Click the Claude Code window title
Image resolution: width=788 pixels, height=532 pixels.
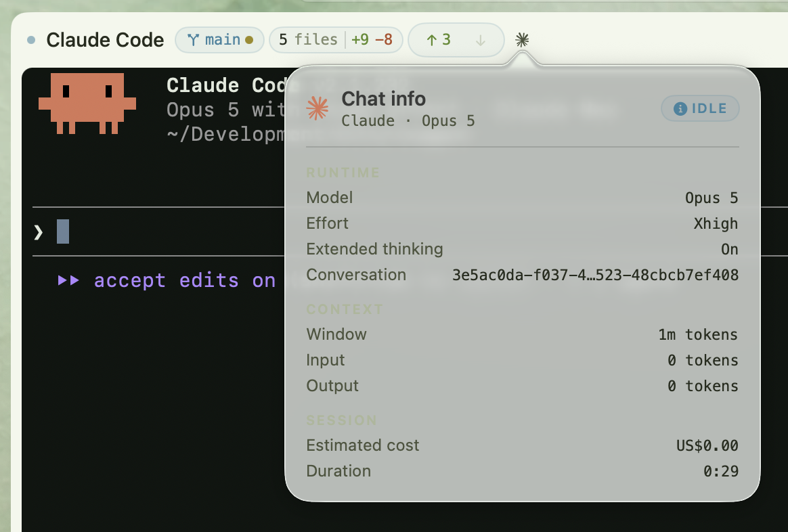pyautogui.click(x=105, y=40)
